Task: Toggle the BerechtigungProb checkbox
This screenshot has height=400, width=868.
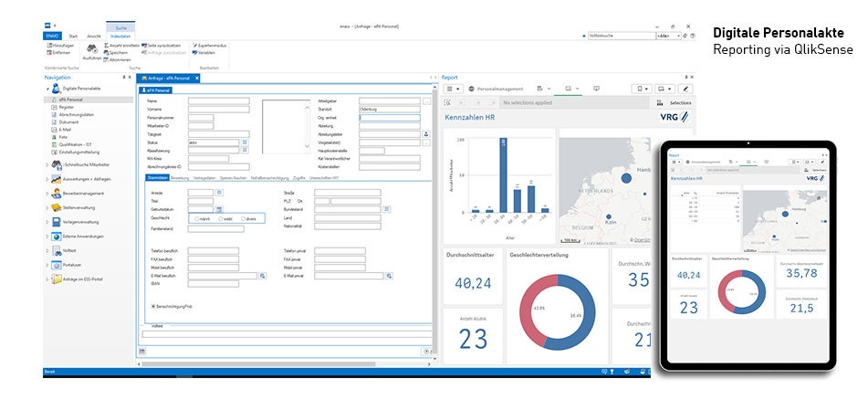Action: 152,306
